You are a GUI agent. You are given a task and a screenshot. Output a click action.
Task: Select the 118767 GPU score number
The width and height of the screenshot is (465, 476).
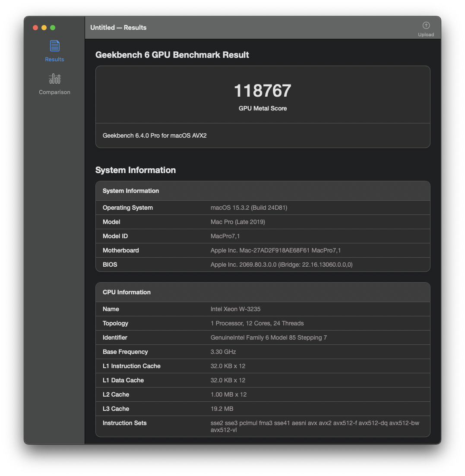[263, 91]
